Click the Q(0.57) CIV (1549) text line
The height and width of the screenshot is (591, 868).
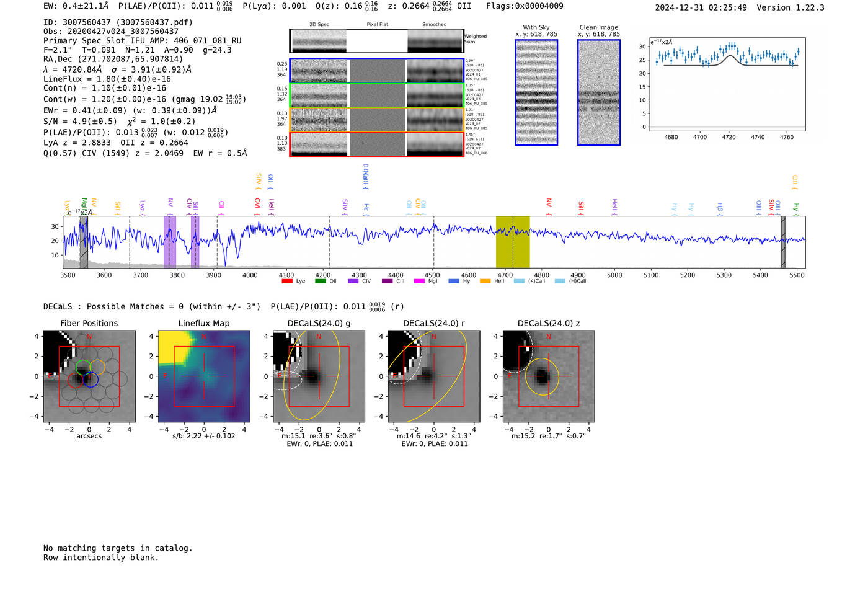coord(145,153)
